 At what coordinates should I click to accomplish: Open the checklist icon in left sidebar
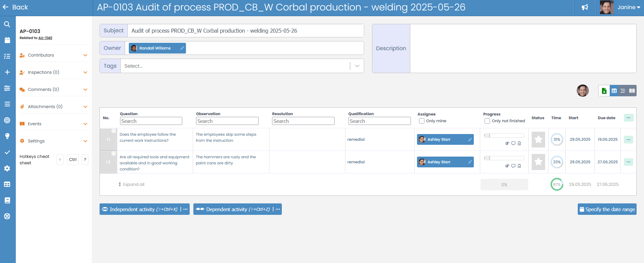coord(7,56)
